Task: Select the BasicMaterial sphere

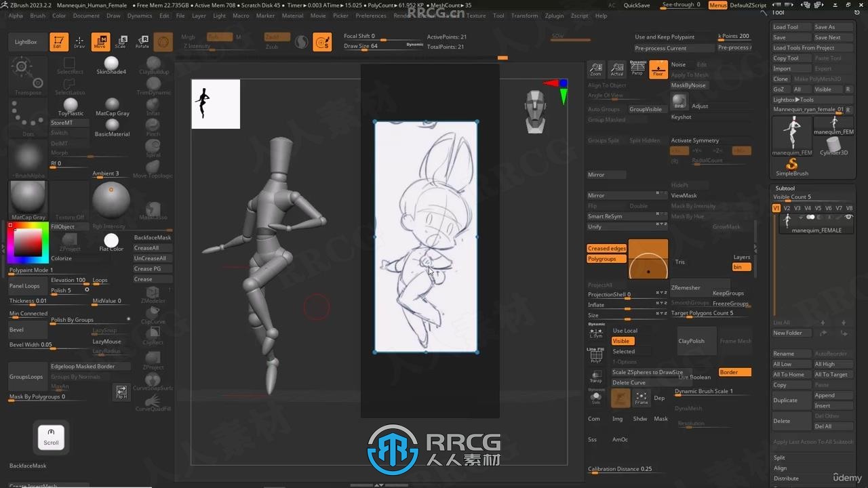Action: click(112, 128)
